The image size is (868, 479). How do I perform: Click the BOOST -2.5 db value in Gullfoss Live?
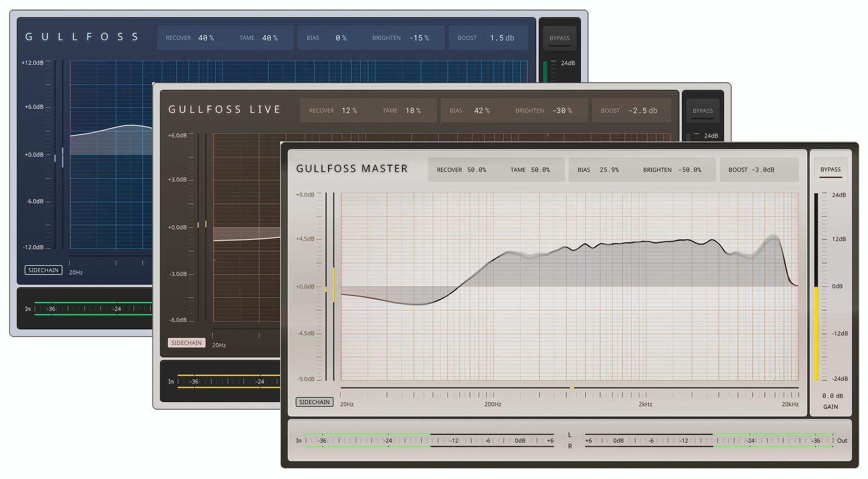[x=643, y=110]
